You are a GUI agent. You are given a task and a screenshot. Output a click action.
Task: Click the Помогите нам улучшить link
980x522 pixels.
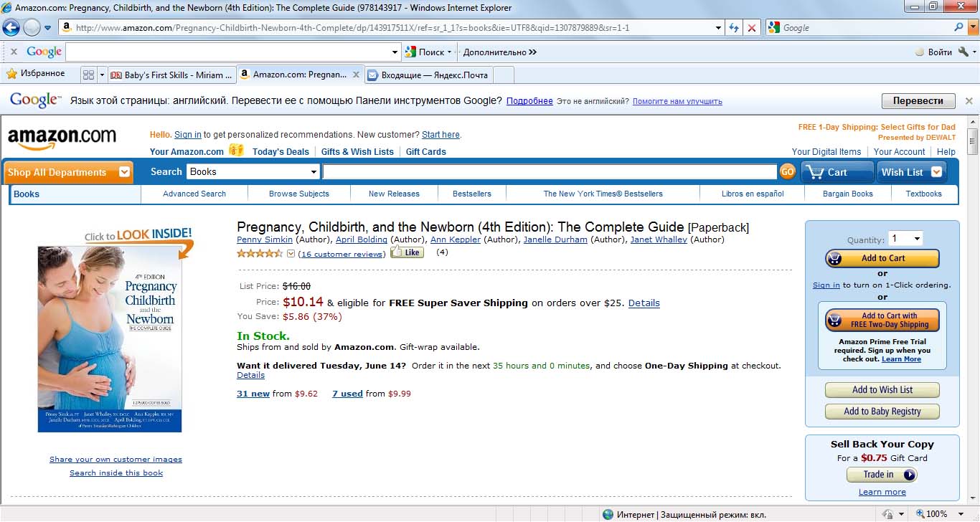(x=677, y=102)
